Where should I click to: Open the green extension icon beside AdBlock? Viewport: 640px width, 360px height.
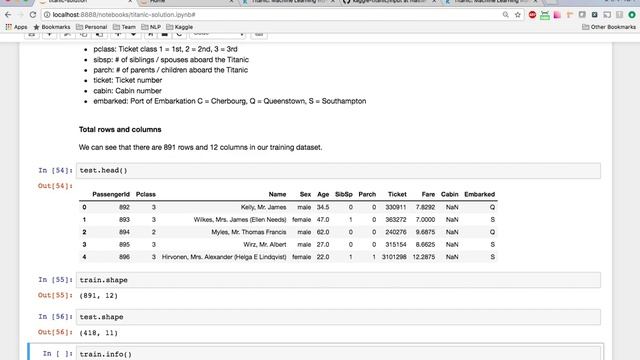pos(545,15)
